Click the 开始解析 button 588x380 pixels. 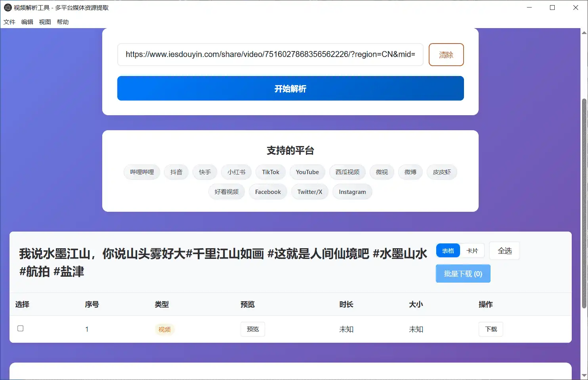[290, 88]
